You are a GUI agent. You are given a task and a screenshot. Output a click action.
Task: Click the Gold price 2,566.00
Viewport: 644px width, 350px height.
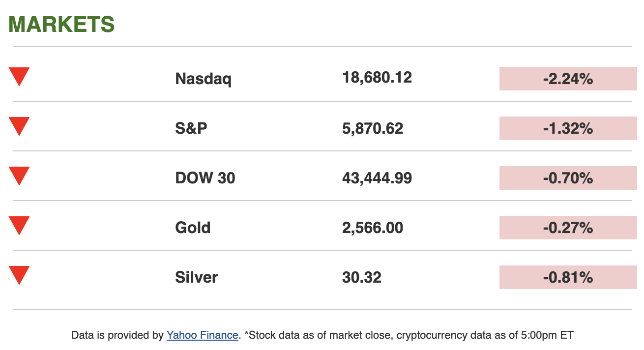click(373, 228)
